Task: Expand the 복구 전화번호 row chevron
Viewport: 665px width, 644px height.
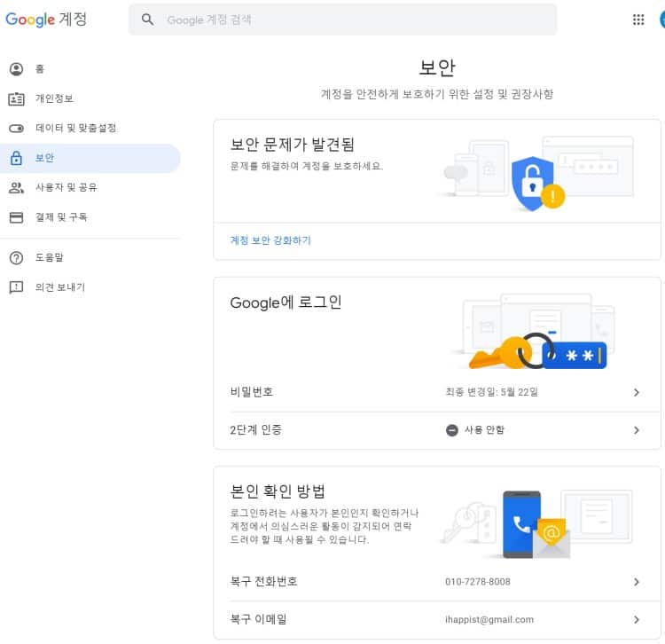Action: (636, 582)
